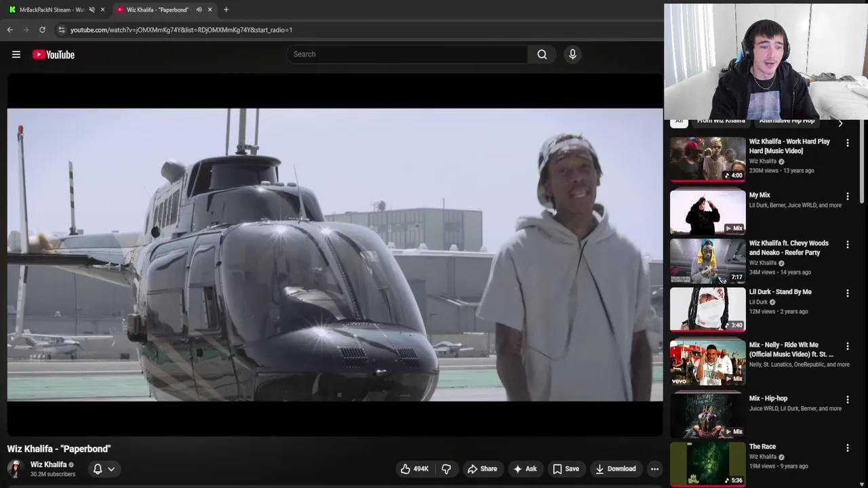Click '30.2M subscribers' text
This screenshot has height=488, width=868.
[53, 474]
